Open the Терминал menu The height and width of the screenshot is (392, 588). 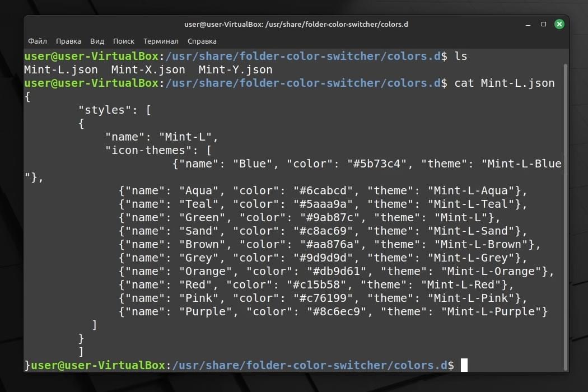[161, 41]
